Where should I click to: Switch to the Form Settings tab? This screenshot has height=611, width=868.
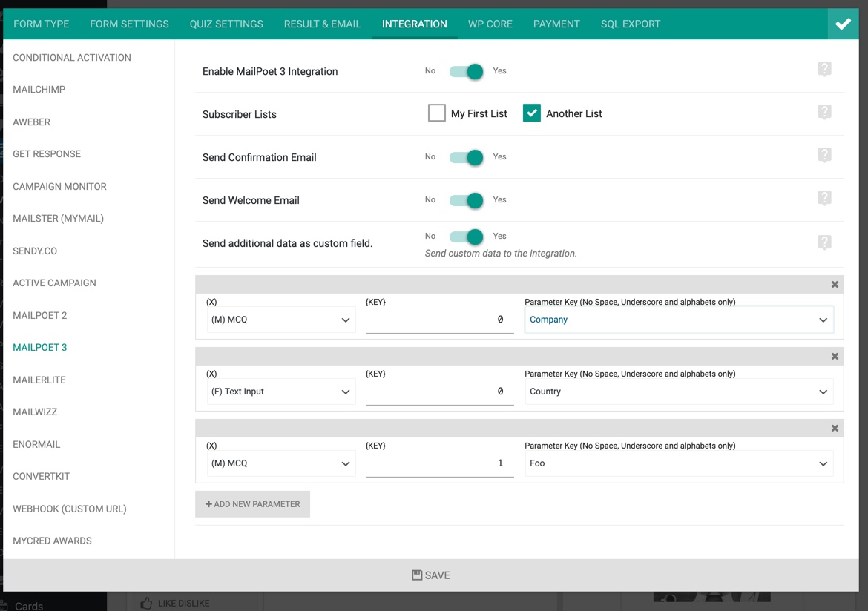point(130,24)
